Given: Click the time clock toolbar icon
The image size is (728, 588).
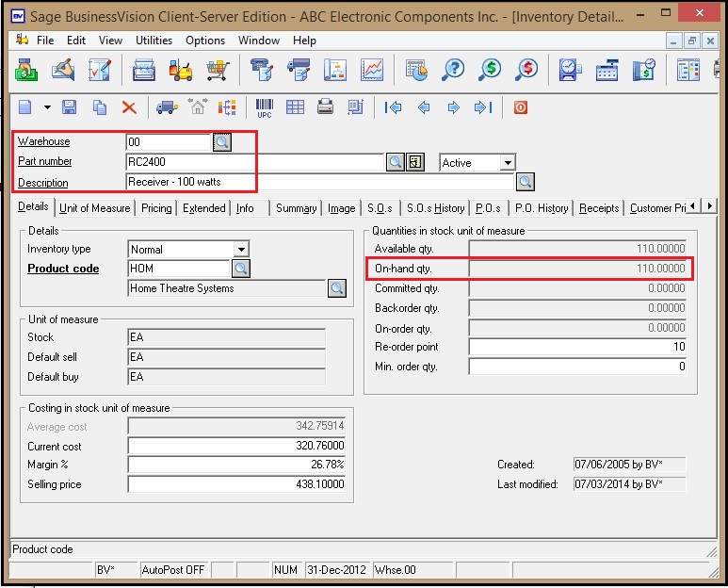Looking at the screenshot, I should [570, 70].
